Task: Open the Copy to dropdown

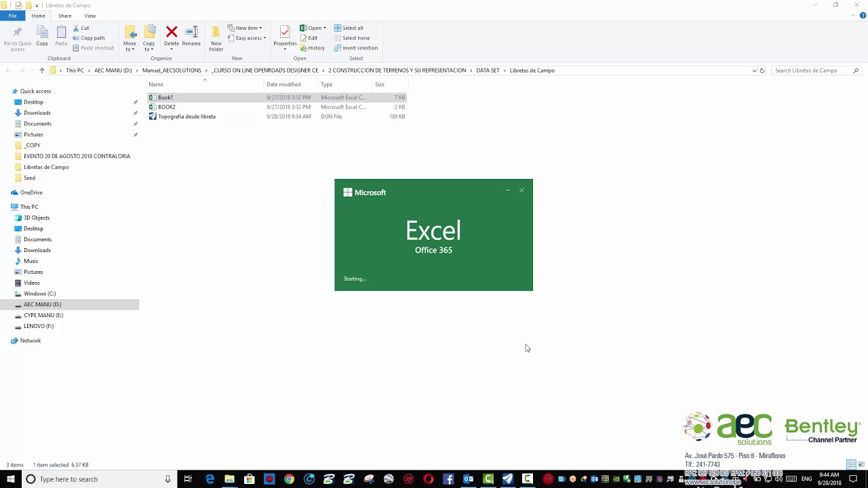Action: [149, 39]
